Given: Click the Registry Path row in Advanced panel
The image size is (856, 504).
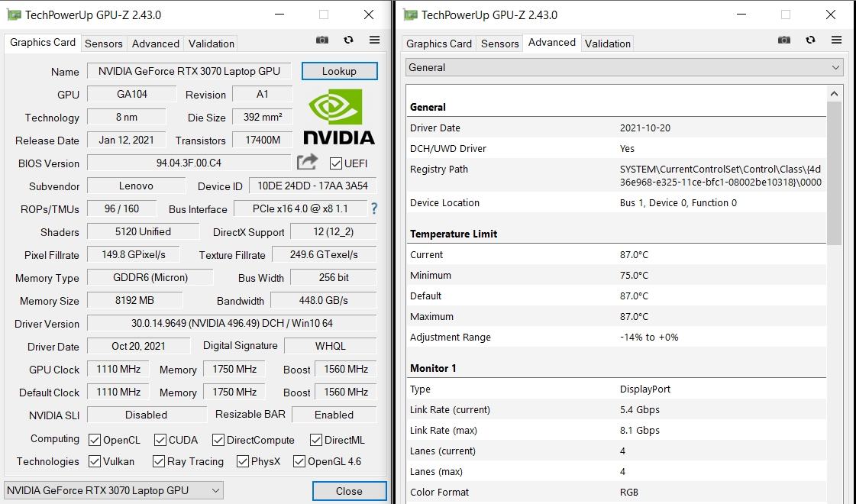Looking at the screenshot, I should (616, 176).
